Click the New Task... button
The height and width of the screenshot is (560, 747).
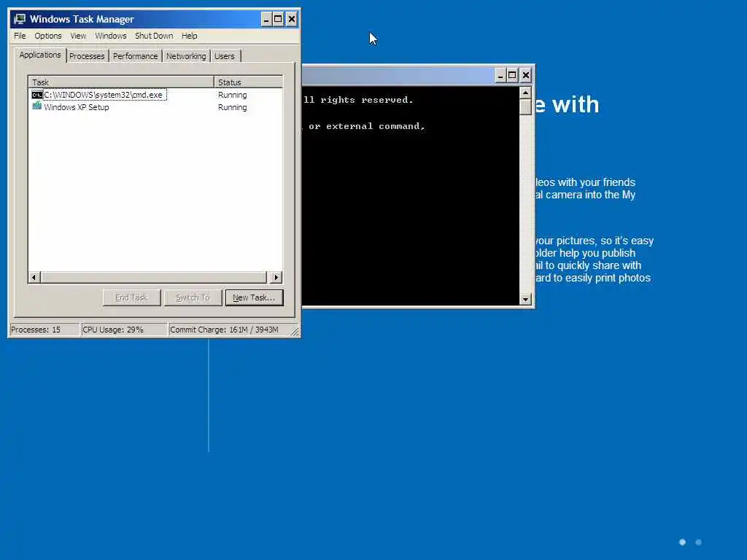click(254, 297)
